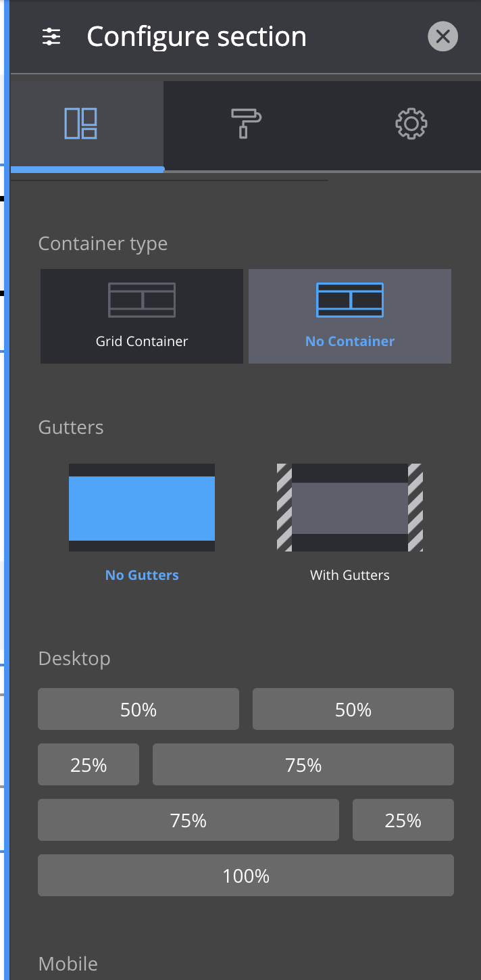Screen dimensions: 481x980
Task: Pick the No Gutters text label
Action: click(142, 575)
